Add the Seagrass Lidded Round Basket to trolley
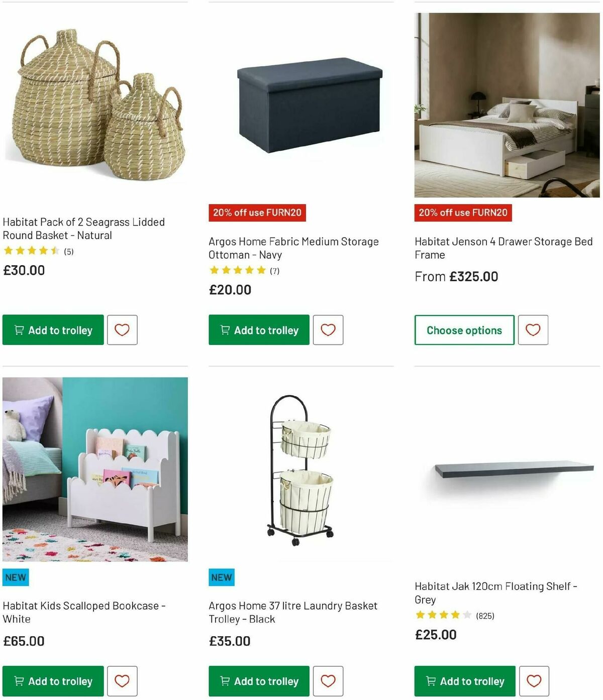This screenshot has height=700, width=603. click(52, 330)
